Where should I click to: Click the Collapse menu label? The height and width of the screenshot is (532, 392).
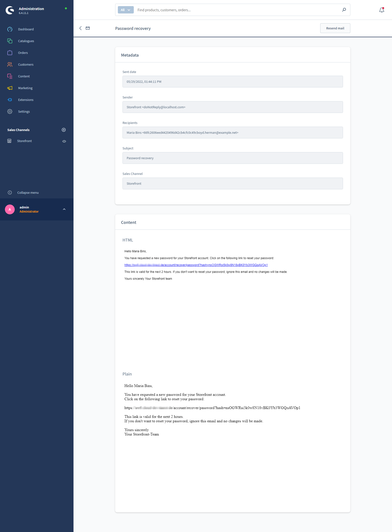28,193
